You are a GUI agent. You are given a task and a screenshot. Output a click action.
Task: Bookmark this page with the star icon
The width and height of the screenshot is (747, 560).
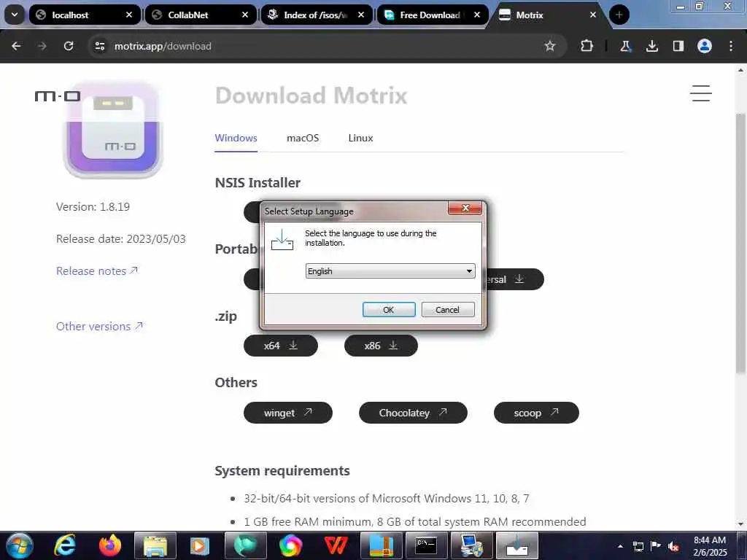pyautogui.click(x=550, y=46)
